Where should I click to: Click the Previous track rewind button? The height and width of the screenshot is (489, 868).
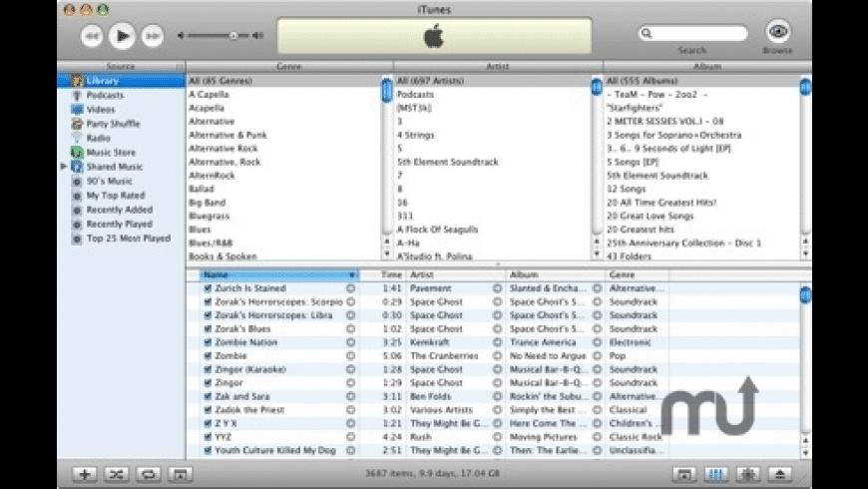click(x=92, y=36)
